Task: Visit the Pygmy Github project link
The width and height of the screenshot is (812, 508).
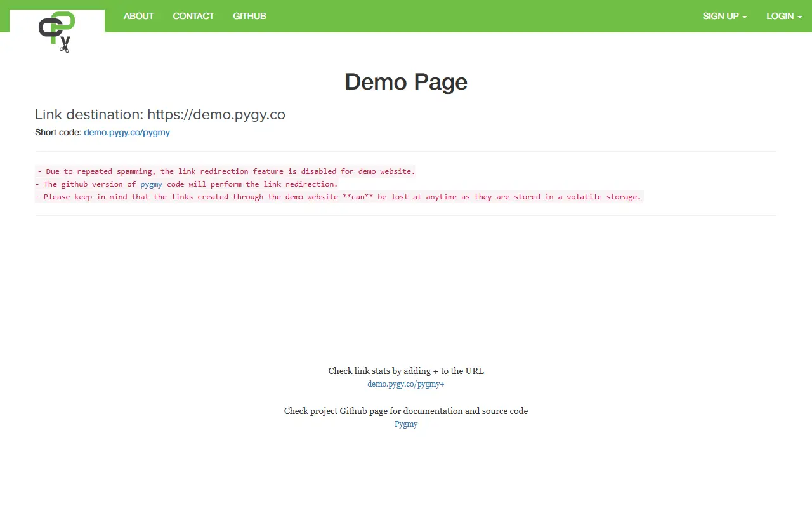Action: point(406,424)
